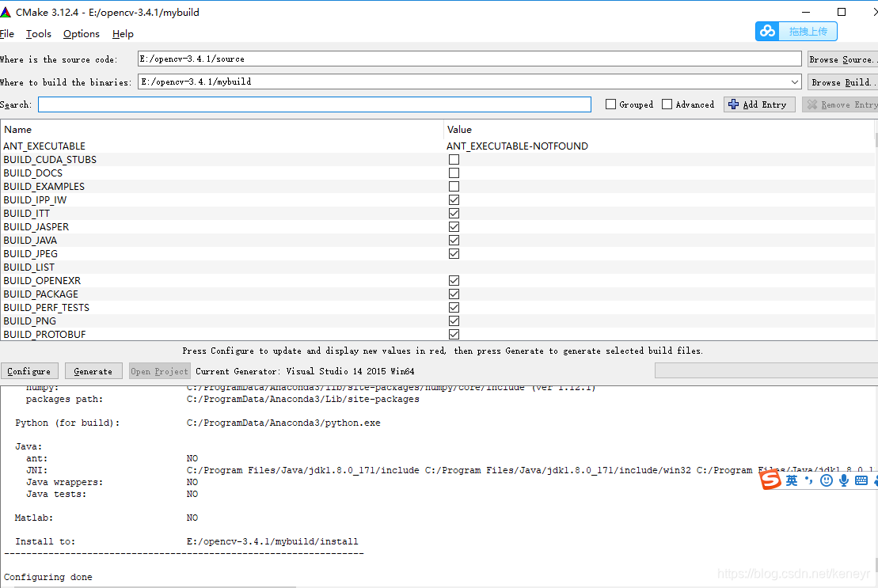Switch the Sogou Chinese/English mode indicator
The height and width of the screenshot is (588, 878).
(791, 480)
